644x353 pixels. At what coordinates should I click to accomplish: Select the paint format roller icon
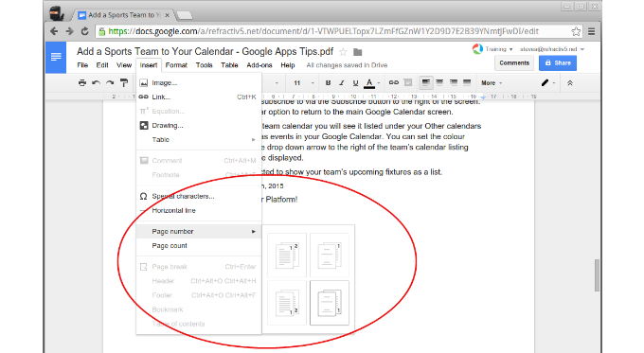click(124, 83)
